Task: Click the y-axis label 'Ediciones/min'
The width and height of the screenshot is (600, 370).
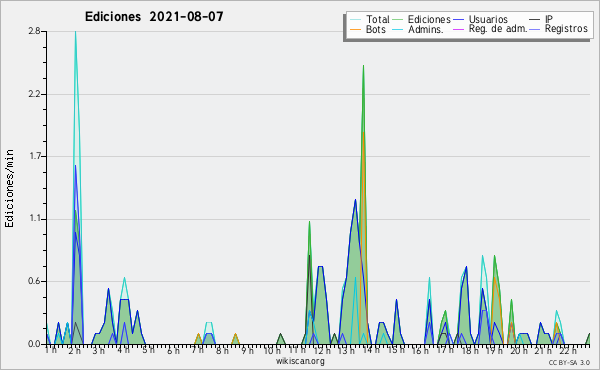Action: click(x=9, y=188)
